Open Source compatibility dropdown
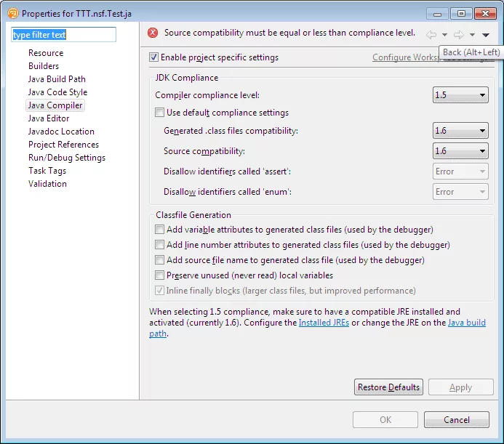504x444 pixels. tap(460, 151)
